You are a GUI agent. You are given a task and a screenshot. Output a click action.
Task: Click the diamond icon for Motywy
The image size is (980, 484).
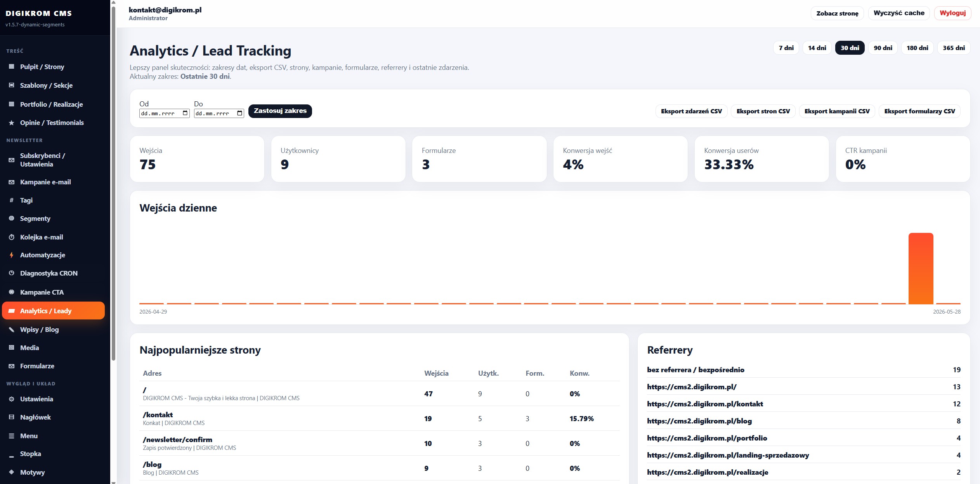coord(12,472)
